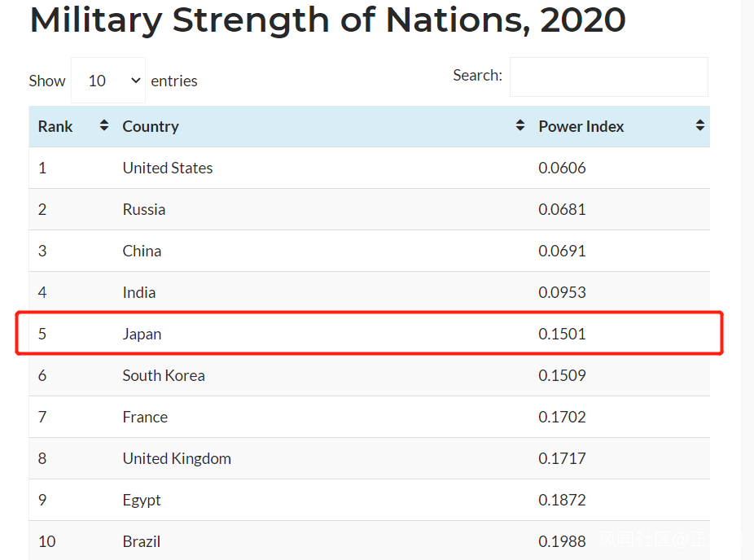Click the Power Index header label

coord(581,126)
